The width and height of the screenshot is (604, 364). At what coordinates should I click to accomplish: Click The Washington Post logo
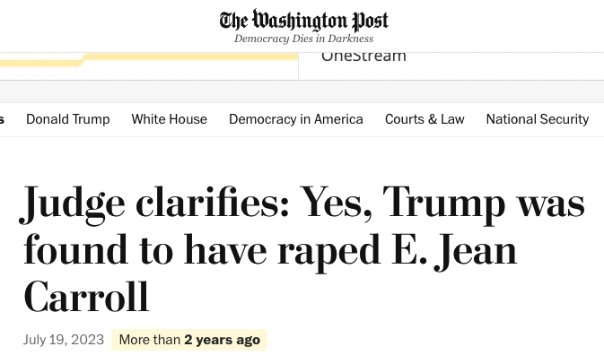pyautogui.click(x=303, y=20)
